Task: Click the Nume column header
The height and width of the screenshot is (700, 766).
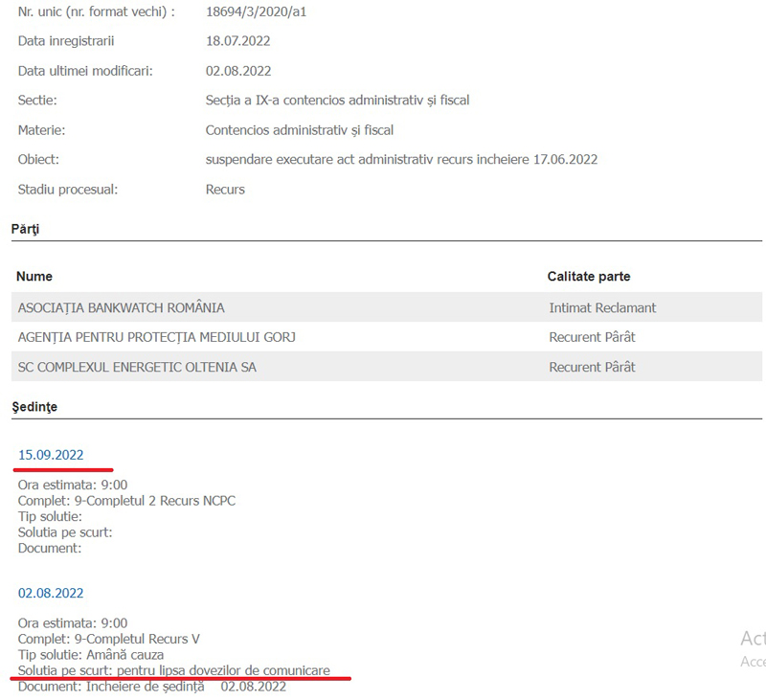Action: (x=34, y=277)
